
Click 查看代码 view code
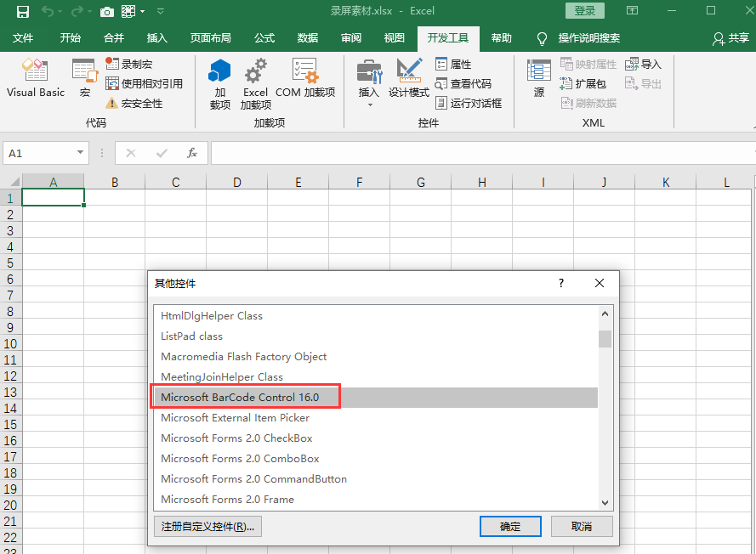[463, 84]
